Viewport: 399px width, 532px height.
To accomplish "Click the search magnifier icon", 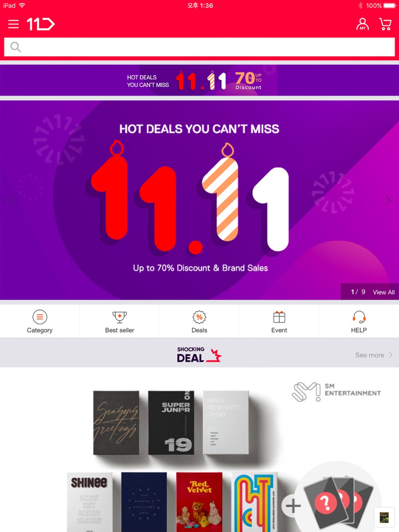I will click(16, 47).
